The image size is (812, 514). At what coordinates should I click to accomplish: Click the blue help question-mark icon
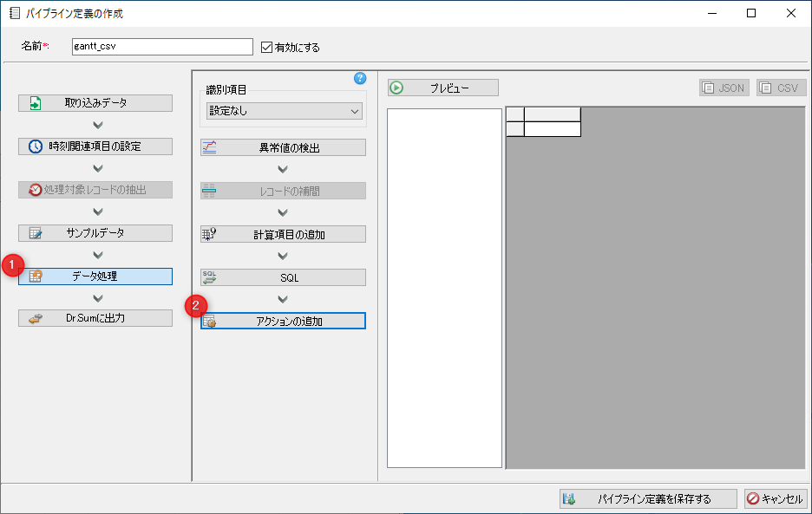click(x=360, y=78)
